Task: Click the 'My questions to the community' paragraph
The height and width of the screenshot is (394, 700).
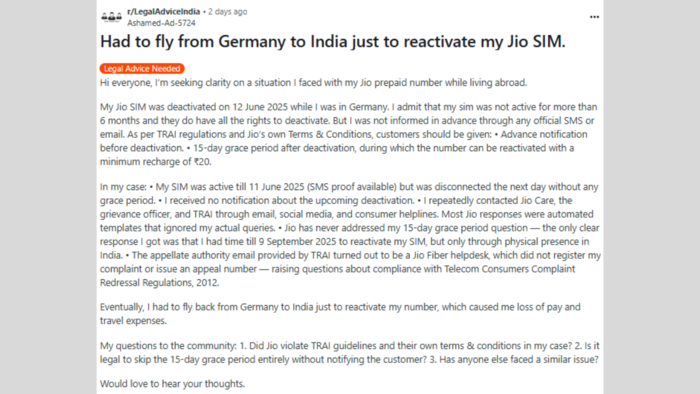Action: (x=350, y=353)
